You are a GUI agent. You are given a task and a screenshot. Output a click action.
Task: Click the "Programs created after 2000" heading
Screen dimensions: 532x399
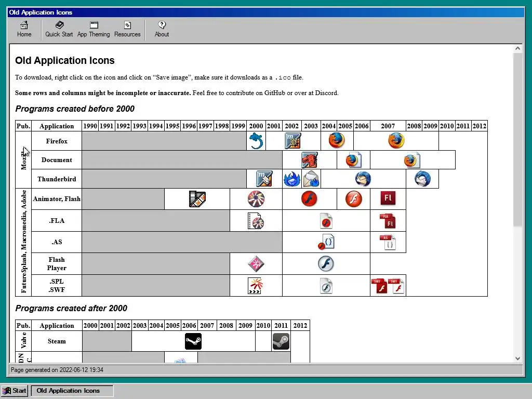(71, 308)
